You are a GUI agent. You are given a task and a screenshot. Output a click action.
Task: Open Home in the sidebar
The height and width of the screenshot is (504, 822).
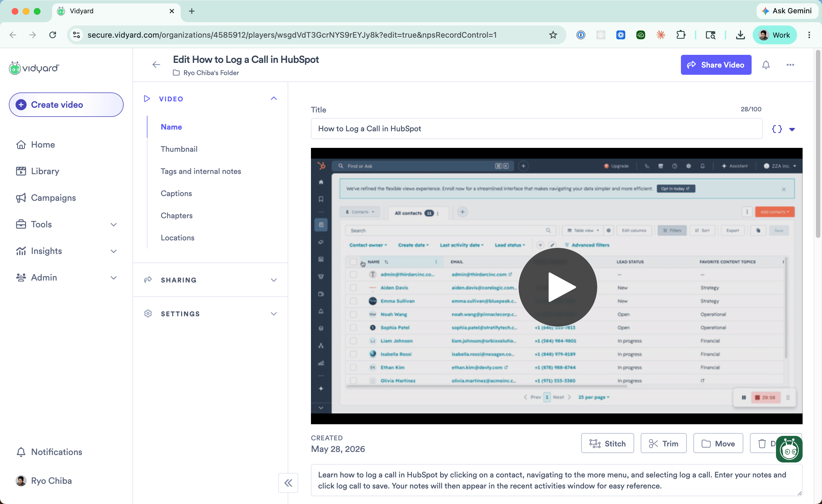point(43,145)
